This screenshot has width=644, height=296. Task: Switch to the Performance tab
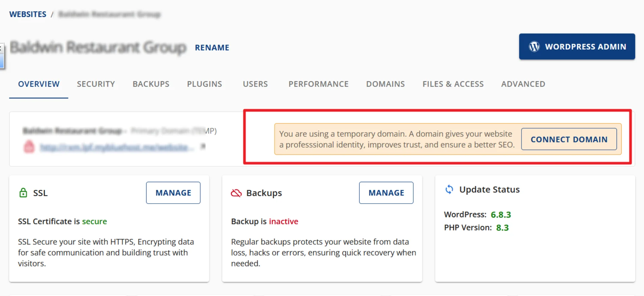coord(318,84)
